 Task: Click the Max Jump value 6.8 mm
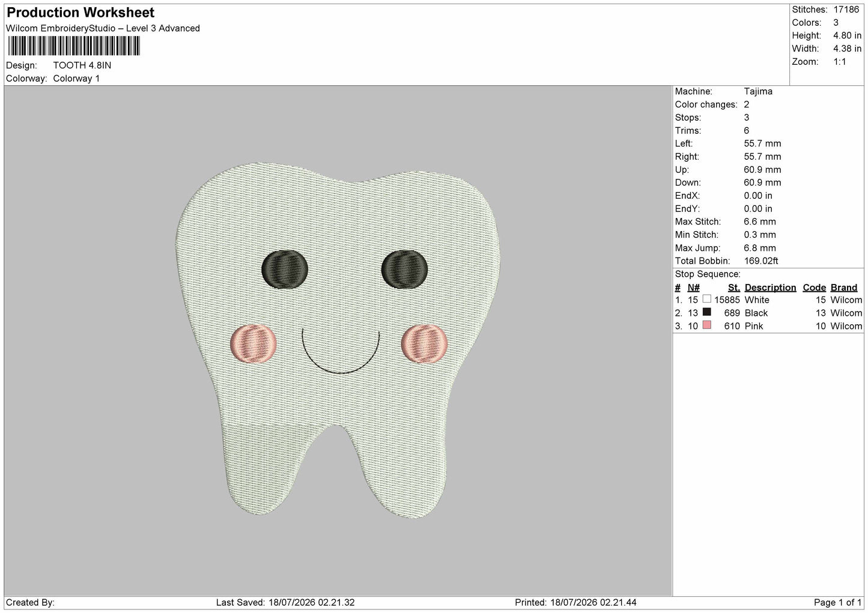pyautogui.click(x=760, y=248)
